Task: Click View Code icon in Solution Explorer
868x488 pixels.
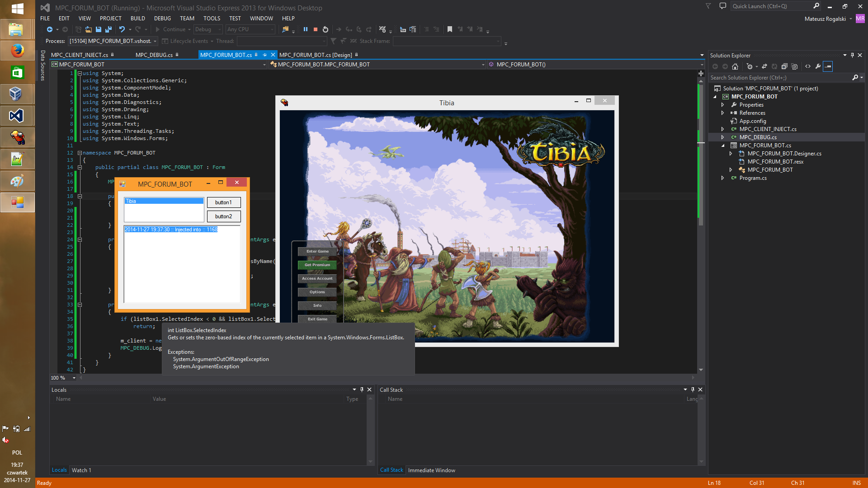Action: pos(808,66)
